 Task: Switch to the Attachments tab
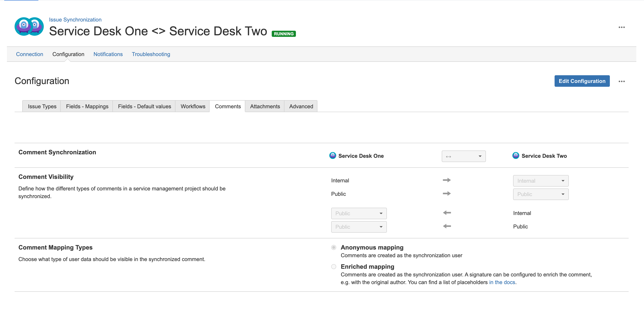pos(265,107)
